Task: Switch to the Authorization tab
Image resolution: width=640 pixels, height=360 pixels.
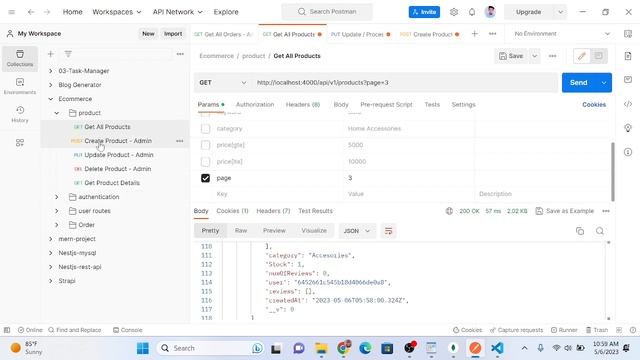Action: coord(255,104)
